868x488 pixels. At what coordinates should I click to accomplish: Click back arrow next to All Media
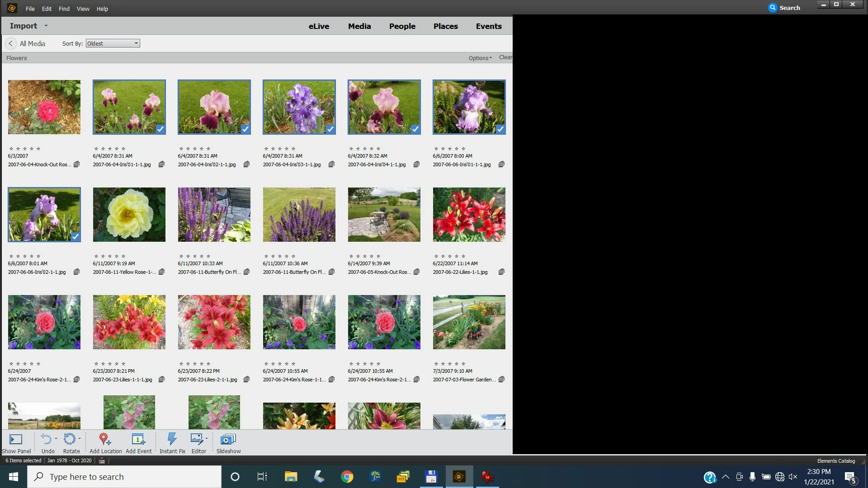point(11,44)
